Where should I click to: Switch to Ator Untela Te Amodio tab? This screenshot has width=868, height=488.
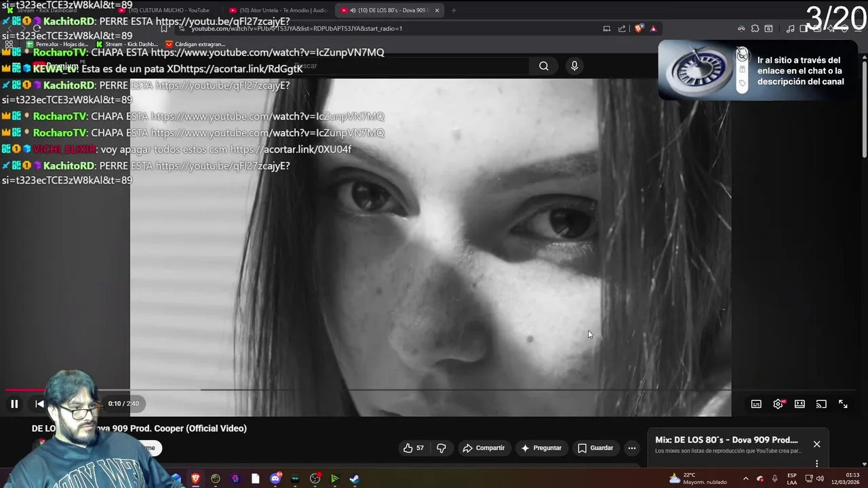click(279, 10)
